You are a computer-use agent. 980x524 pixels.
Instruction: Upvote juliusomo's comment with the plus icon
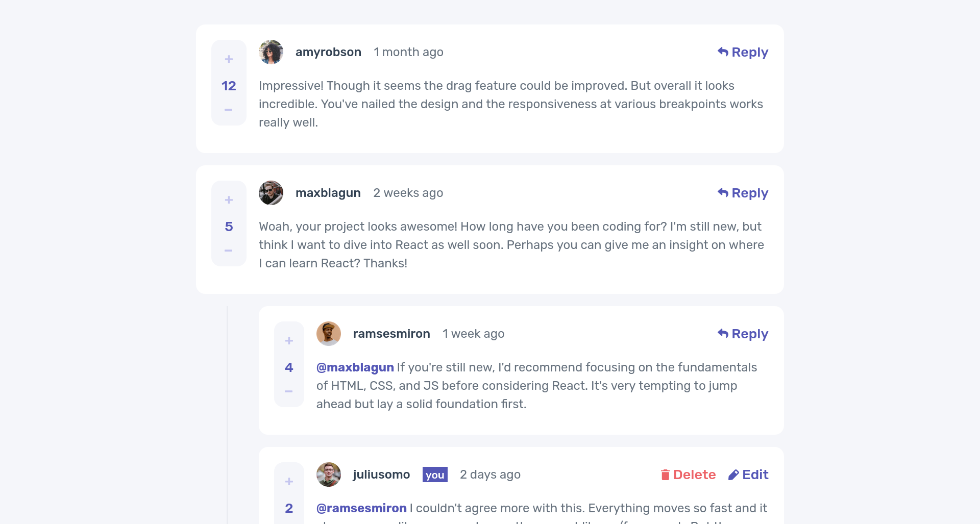coord(289,481)
